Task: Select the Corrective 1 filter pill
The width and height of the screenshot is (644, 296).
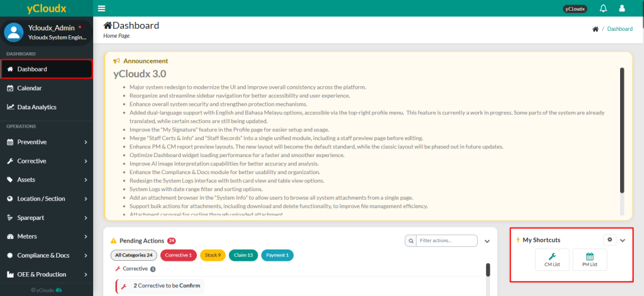Action: [179, 255]
